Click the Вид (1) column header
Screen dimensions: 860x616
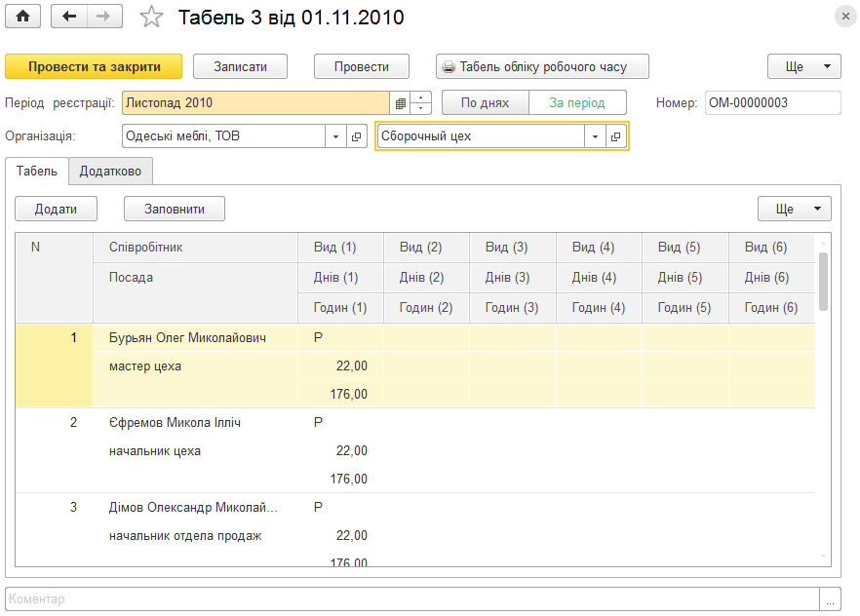click(x=340, y=248)
